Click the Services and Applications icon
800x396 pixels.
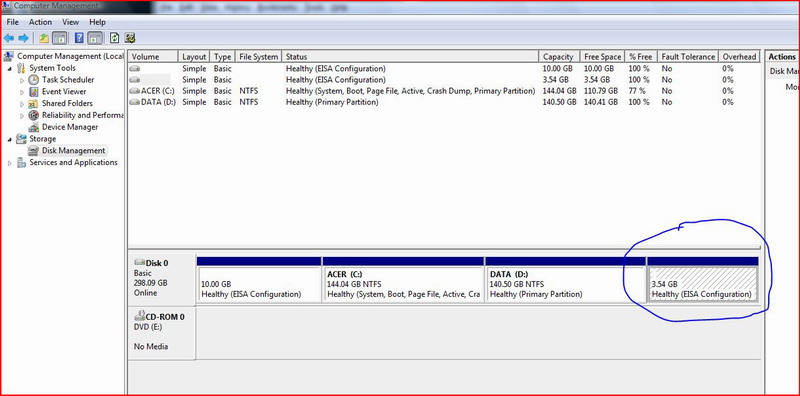point(21,162)
